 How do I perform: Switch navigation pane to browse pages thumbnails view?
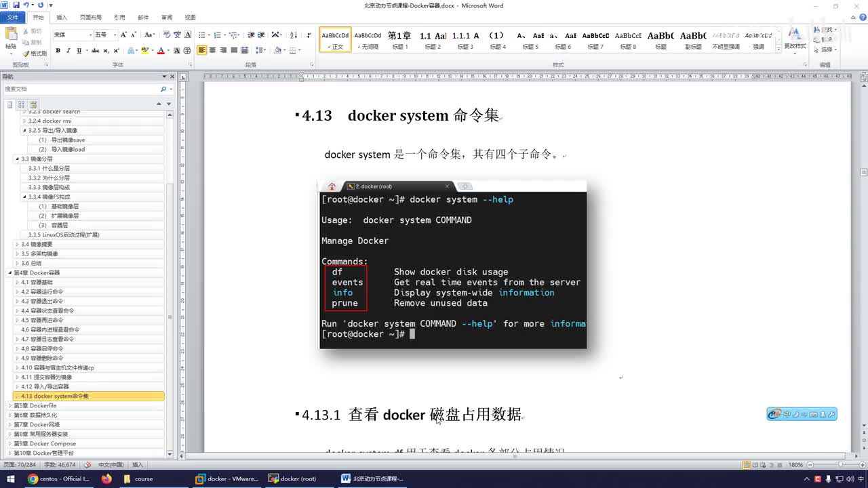tap(22, 104)
